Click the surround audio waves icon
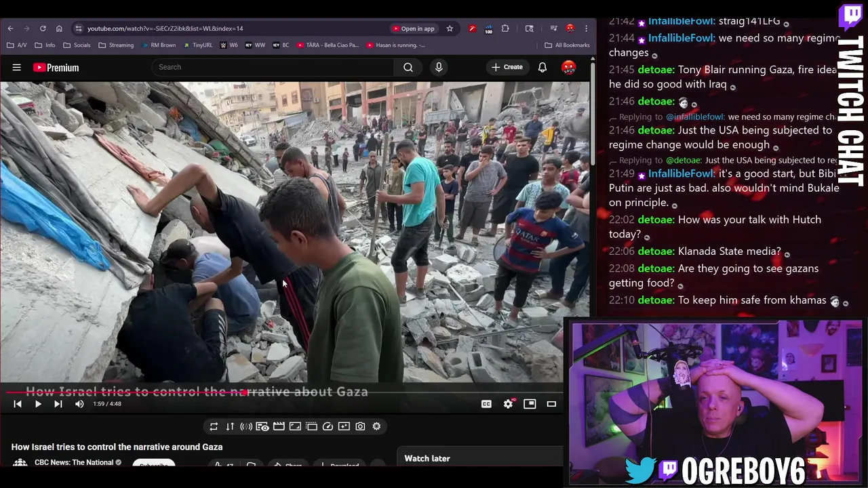Screen dimensions: 868x488 click(x=246, y=426)
